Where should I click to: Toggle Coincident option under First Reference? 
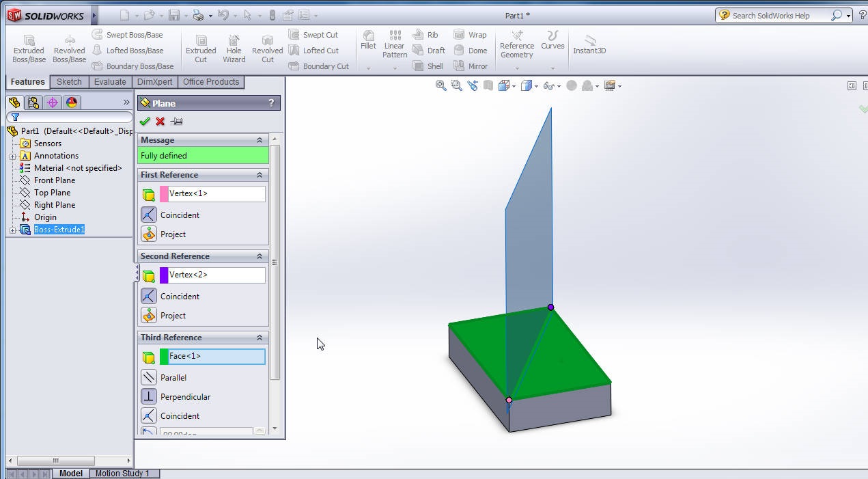[x=149, y=215]
